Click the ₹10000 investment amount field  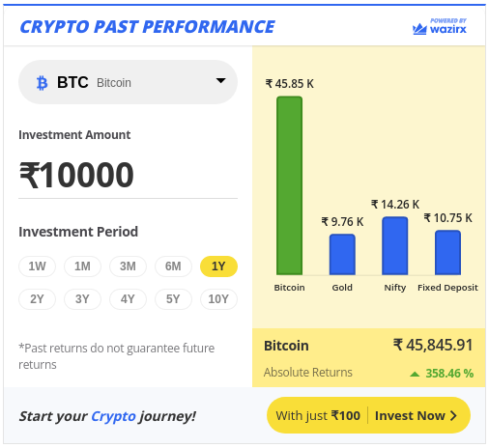point(128,175)
